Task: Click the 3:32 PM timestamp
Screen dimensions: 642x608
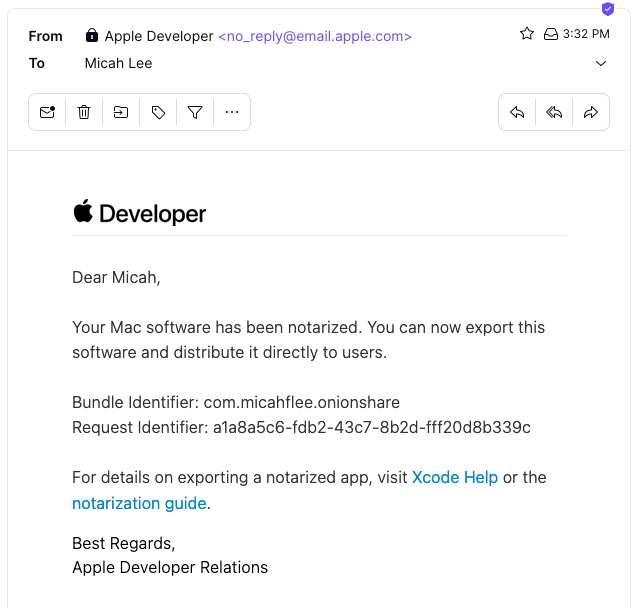Action: [586, 34]
